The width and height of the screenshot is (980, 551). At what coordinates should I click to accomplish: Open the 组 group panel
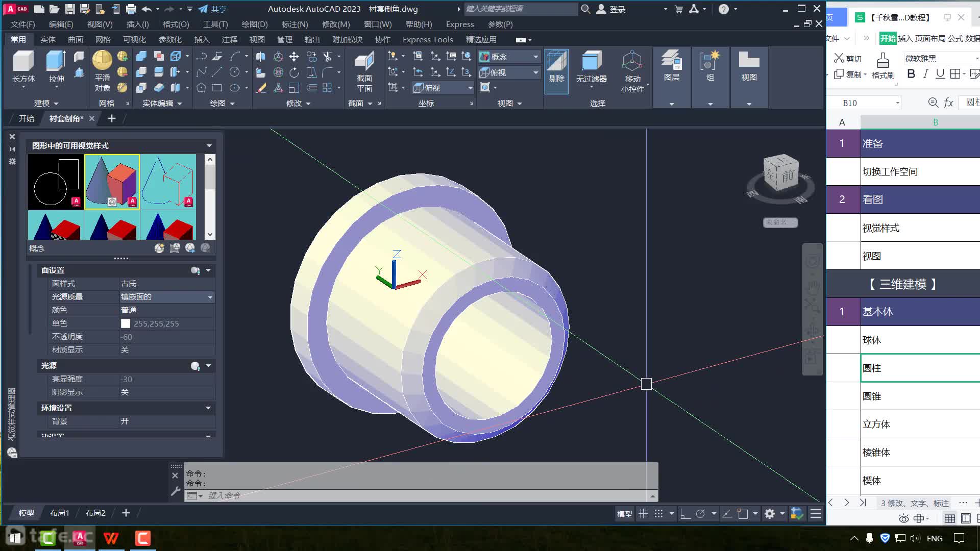point(710,66)
